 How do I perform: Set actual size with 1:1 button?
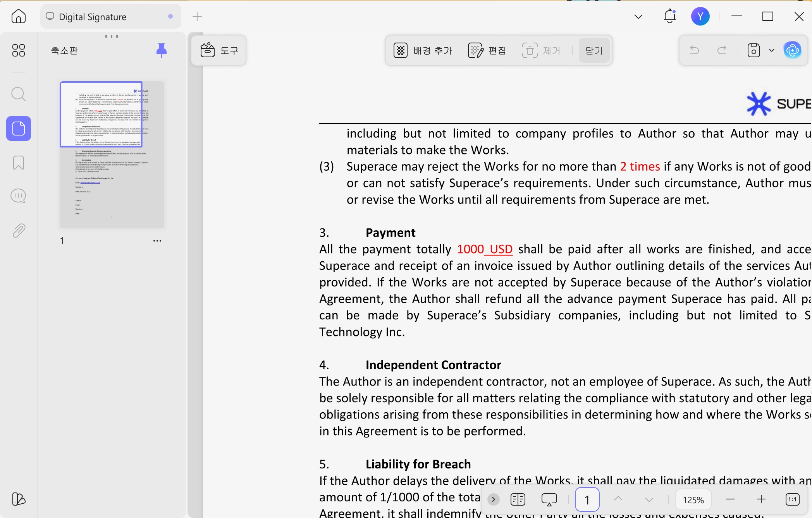(793, 499)
